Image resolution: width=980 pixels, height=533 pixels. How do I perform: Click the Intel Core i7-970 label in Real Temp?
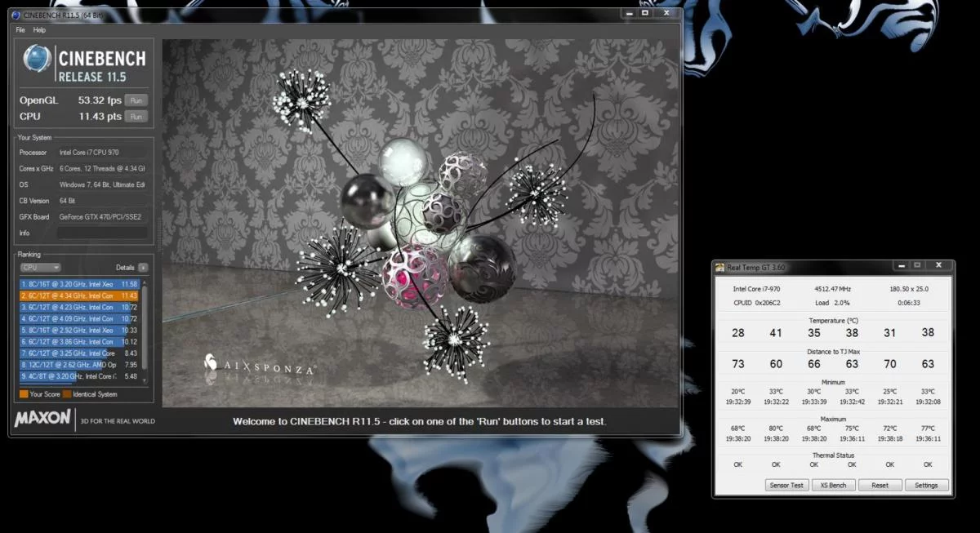point(755,289)
